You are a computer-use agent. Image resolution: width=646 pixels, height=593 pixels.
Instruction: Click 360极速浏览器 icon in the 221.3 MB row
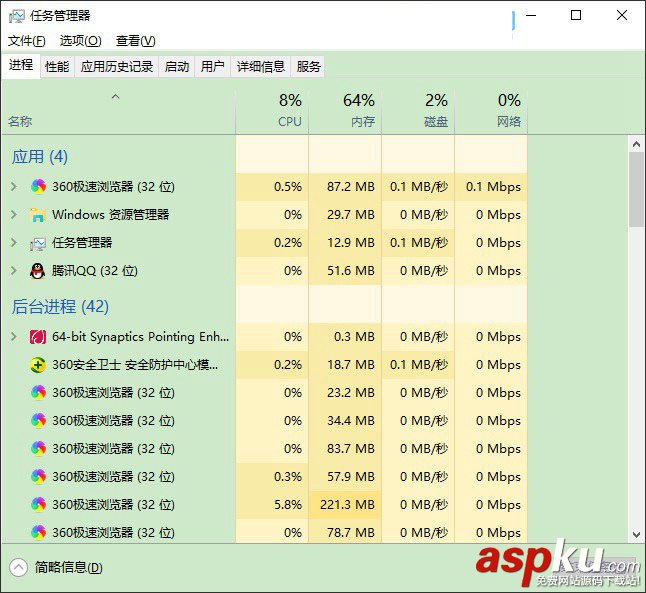click(38, 505)
